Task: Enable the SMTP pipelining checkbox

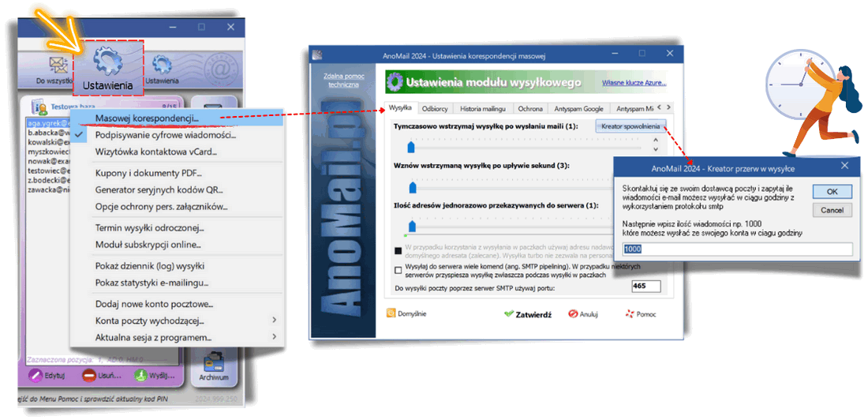Action: [398, 271]
